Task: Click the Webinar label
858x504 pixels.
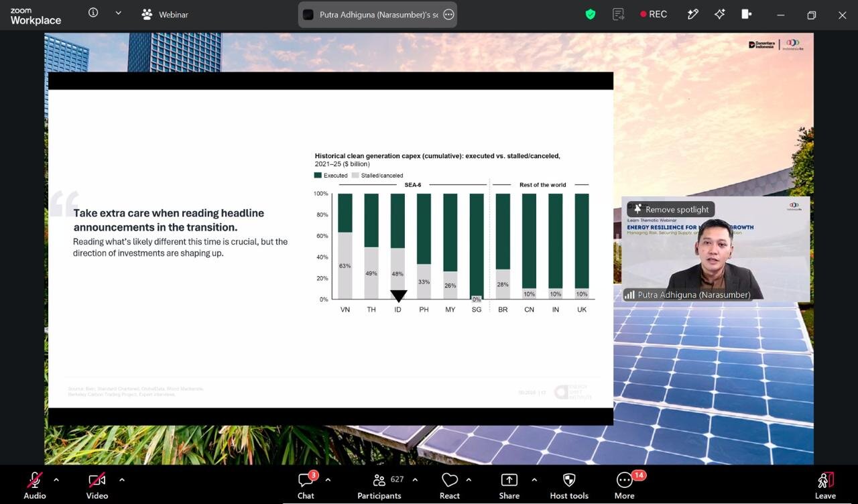Action: point(173,15)
